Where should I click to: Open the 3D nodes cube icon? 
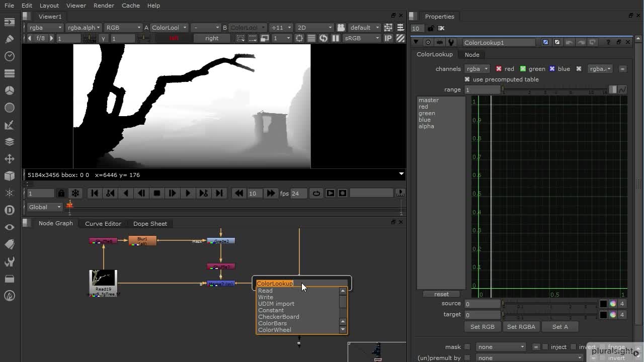click(x=10, y=176)
